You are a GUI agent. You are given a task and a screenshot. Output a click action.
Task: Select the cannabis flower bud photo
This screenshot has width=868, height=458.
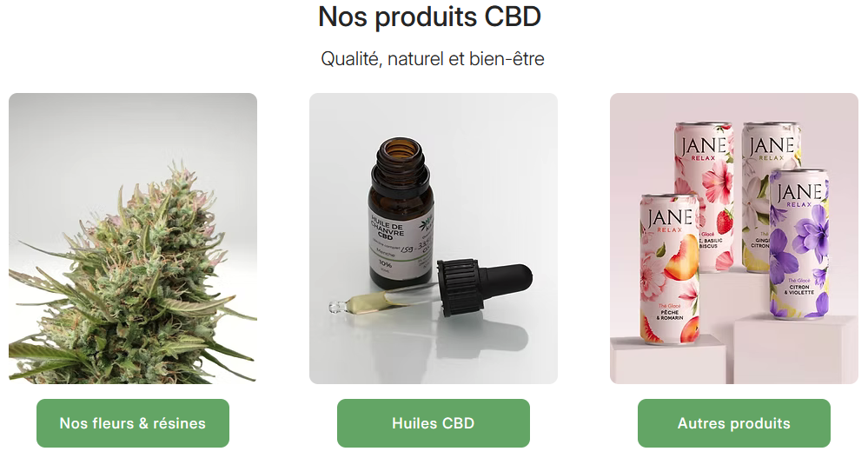pos(133,238)
